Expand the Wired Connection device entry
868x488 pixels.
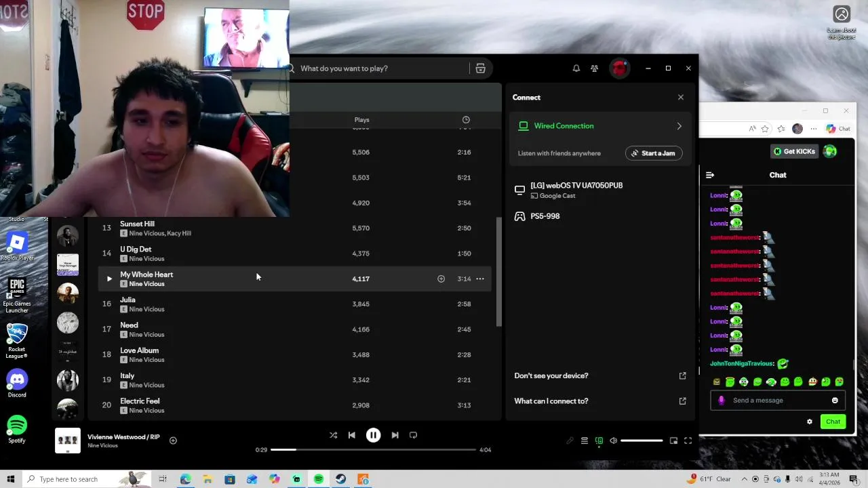click(x=599, y=126)
